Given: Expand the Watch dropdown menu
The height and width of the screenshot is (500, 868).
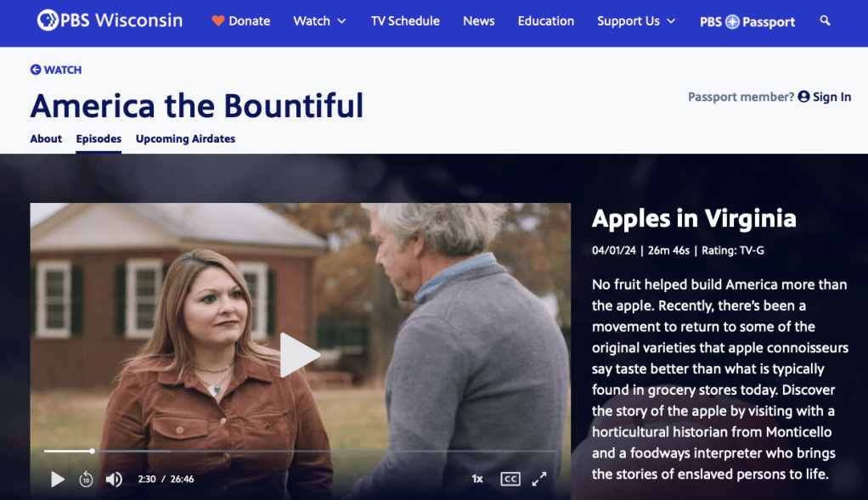Looking at the screenshot, I should pos(319,21).
